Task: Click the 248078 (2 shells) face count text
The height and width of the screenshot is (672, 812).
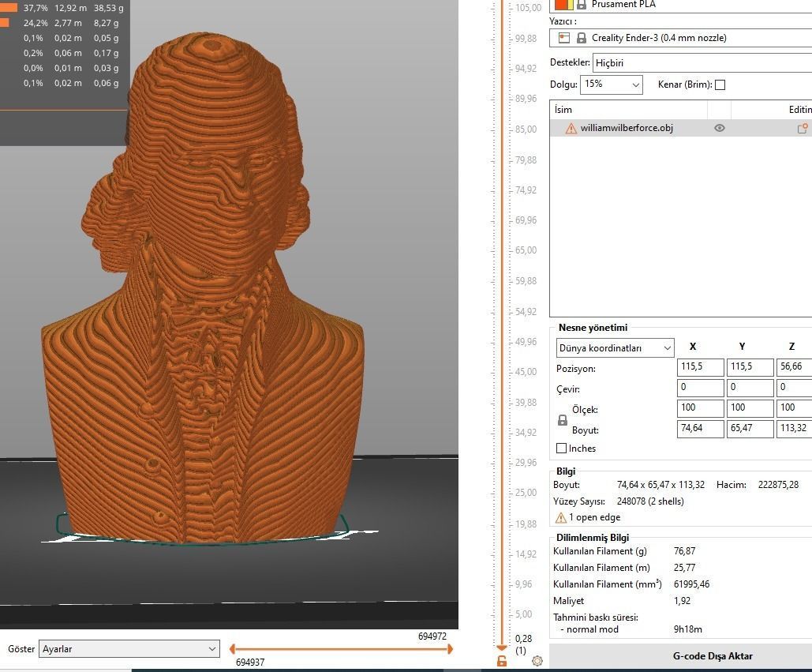Action: [650, 501]
